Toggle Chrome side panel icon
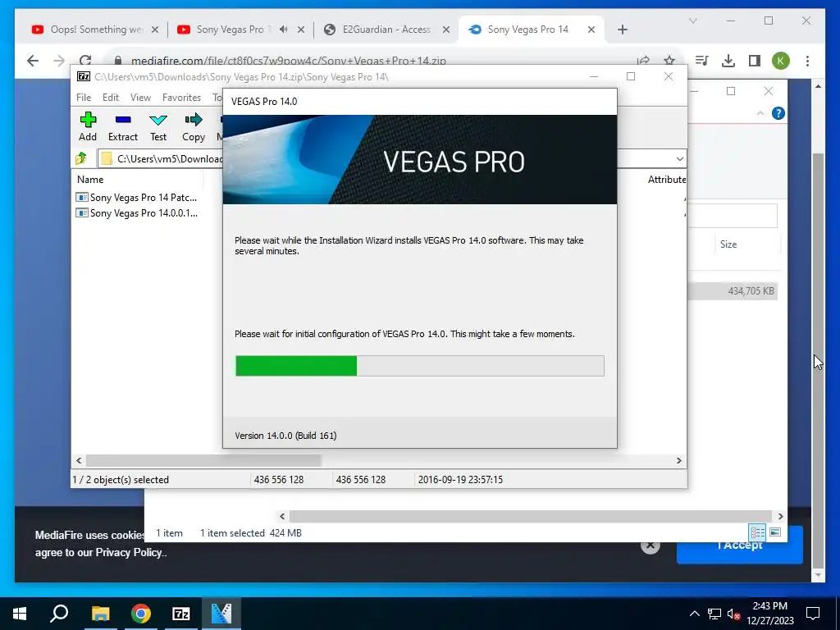Screen dimensions: 840x630 coord(755,61)
